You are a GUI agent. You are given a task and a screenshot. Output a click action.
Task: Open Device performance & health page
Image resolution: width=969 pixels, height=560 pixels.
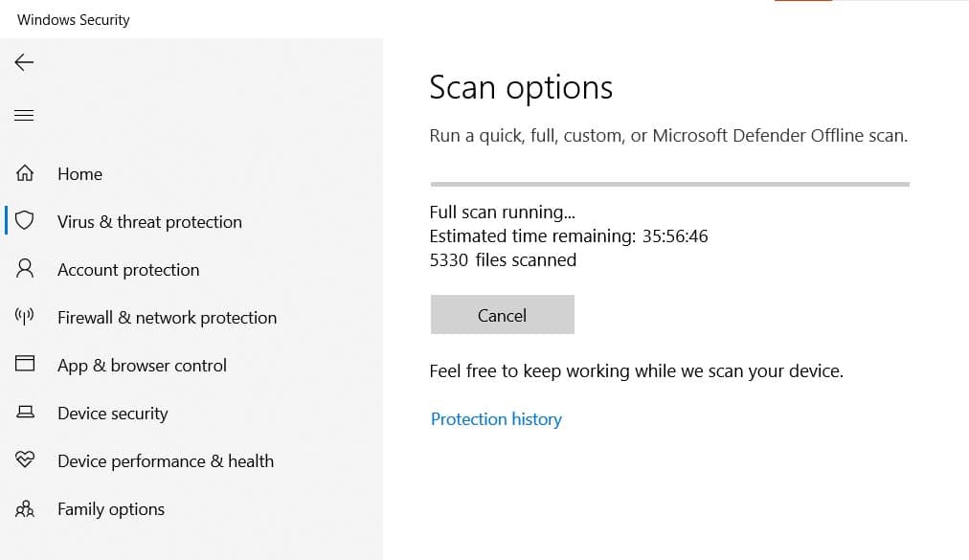click(166, 461)
